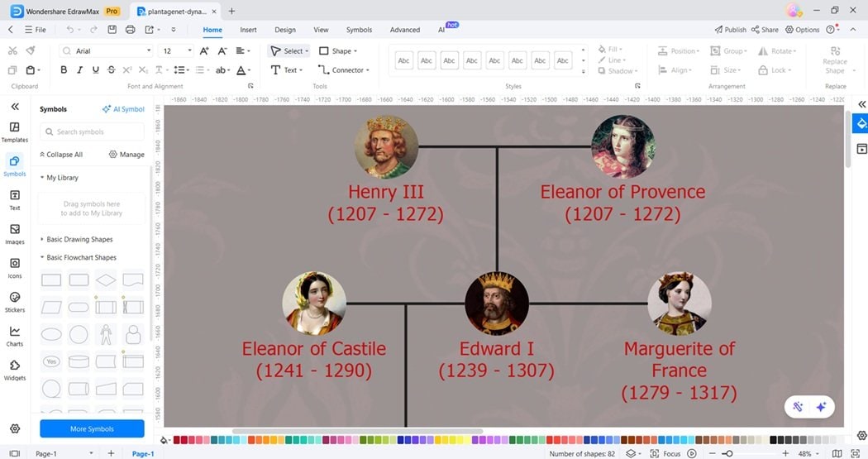Pick the black swatch near the palette end
This screenshot has width=868, height=459.
pyautogui.click(x=773, y=440)
